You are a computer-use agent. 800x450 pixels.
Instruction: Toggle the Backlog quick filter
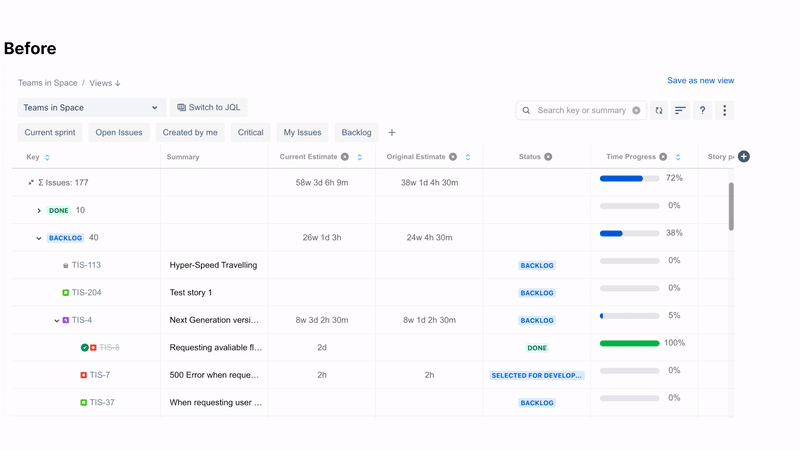[x=357, y=133]
